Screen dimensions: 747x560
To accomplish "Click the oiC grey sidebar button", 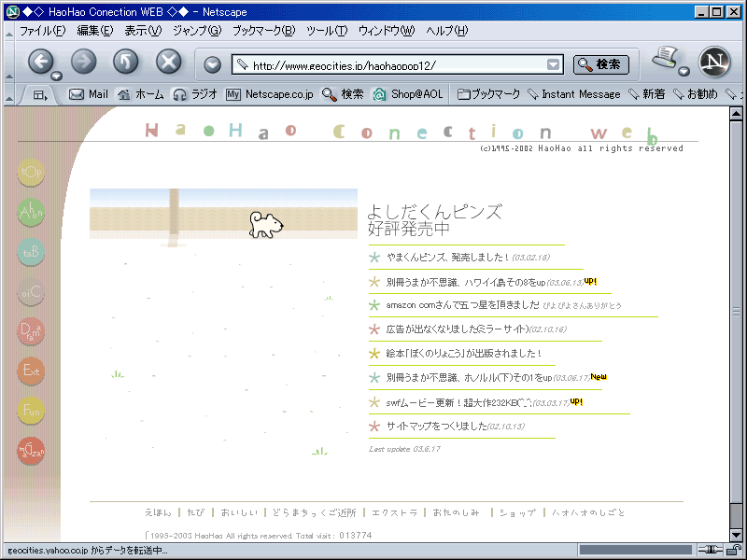I will tap(31, 291).
